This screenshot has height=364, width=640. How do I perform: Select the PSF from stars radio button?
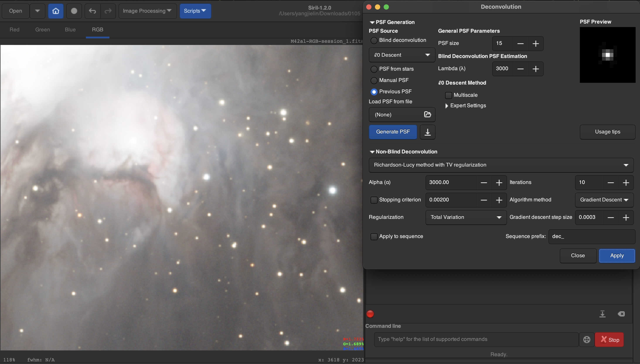pos(374,69)
